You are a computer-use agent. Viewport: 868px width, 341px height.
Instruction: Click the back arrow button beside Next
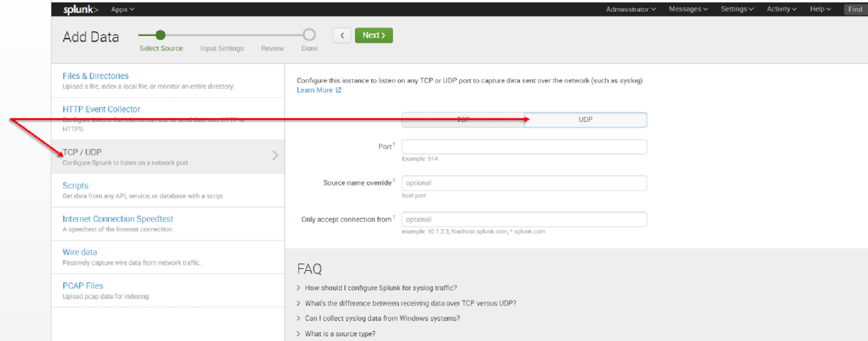coord(342,35)
